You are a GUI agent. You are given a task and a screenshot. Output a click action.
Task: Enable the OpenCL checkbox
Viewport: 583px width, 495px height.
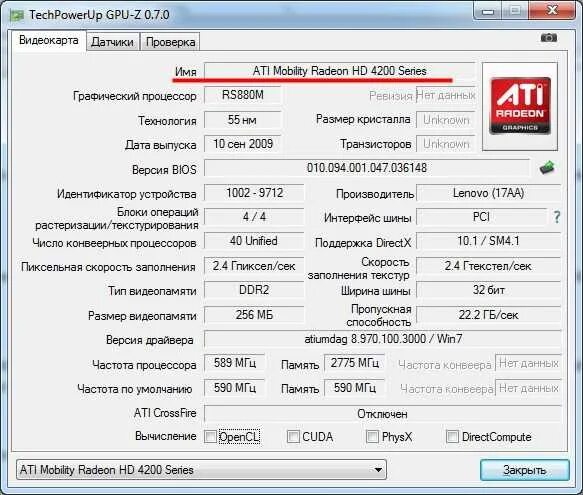click(x=210, y=437)
